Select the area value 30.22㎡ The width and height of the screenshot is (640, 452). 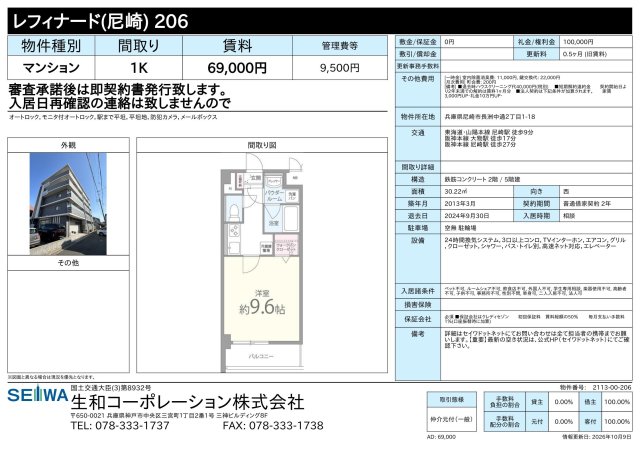(x=456, y=191)
